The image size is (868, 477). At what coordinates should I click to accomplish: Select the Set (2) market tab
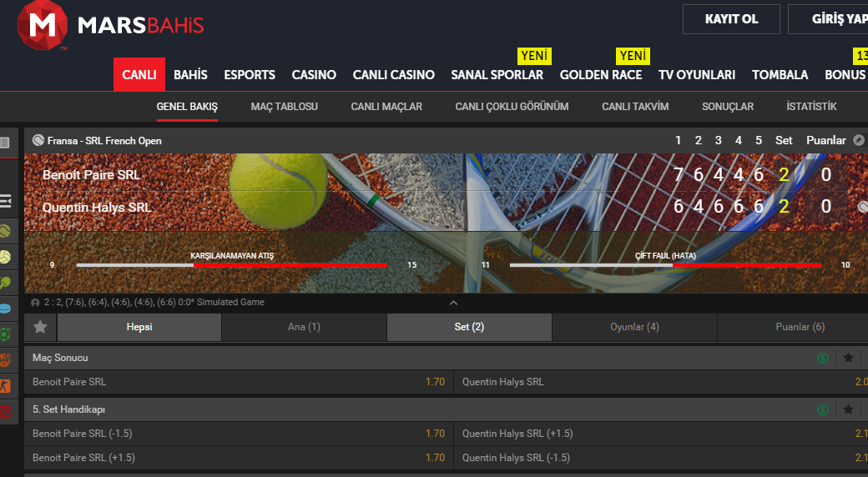click(x=469, y=327)
